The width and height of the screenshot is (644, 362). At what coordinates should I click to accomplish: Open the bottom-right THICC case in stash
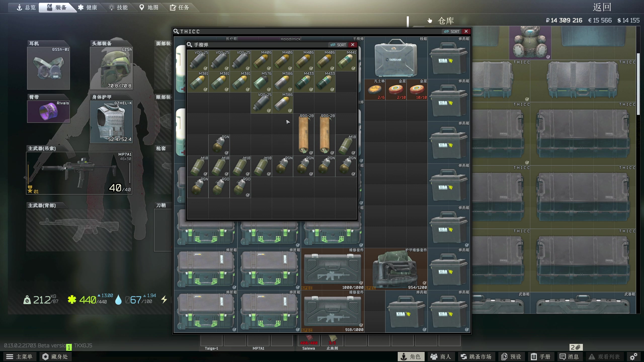tap(583, 260)
